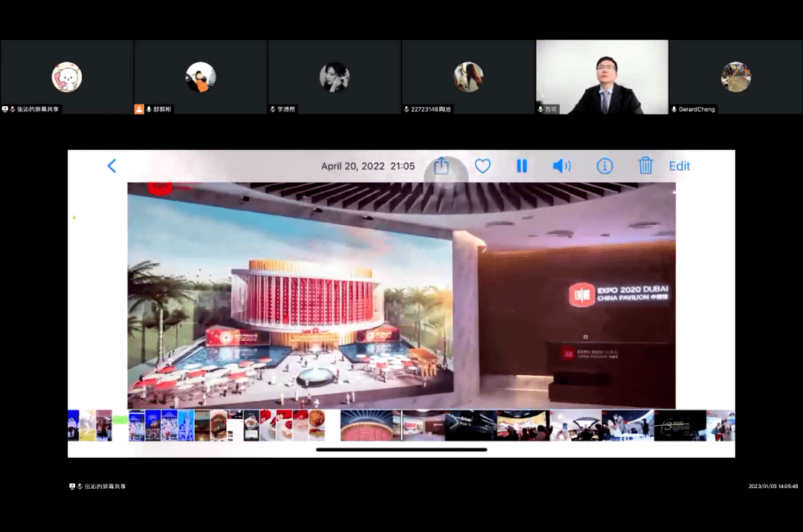Click the screen-share icon in bottom-left status
Viewport: 803px width, 532px height.
pyautogui.click(x=72, y=487)
